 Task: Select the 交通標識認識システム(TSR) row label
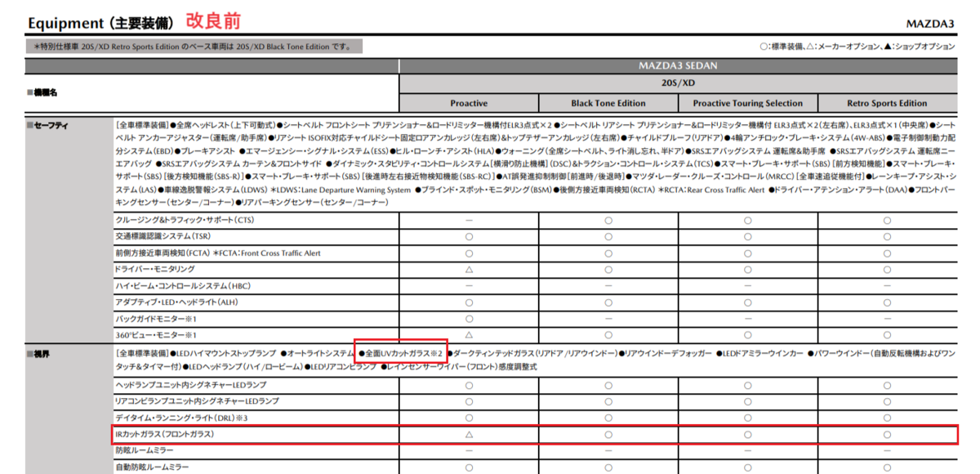[163, 237]
